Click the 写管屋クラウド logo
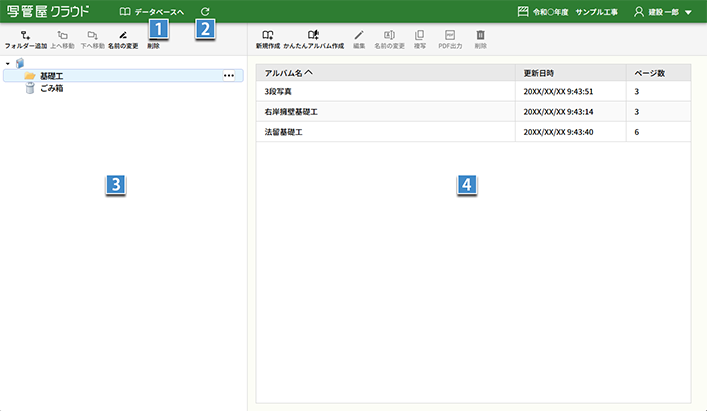The width and height of the screenshot is (707, 411). point(48,11)
